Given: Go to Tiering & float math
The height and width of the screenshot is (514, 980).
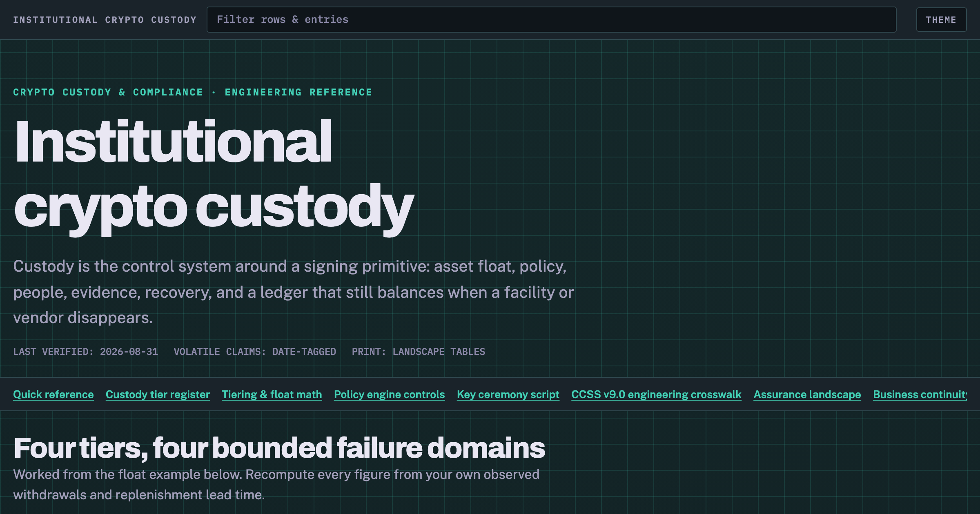Looking at the screenshot, I should coord(272,394).
